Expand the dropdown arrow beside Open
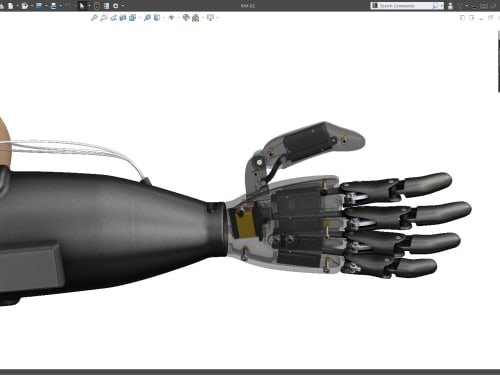The height and width of the screenshot is (375, 500). coord(32,6)
